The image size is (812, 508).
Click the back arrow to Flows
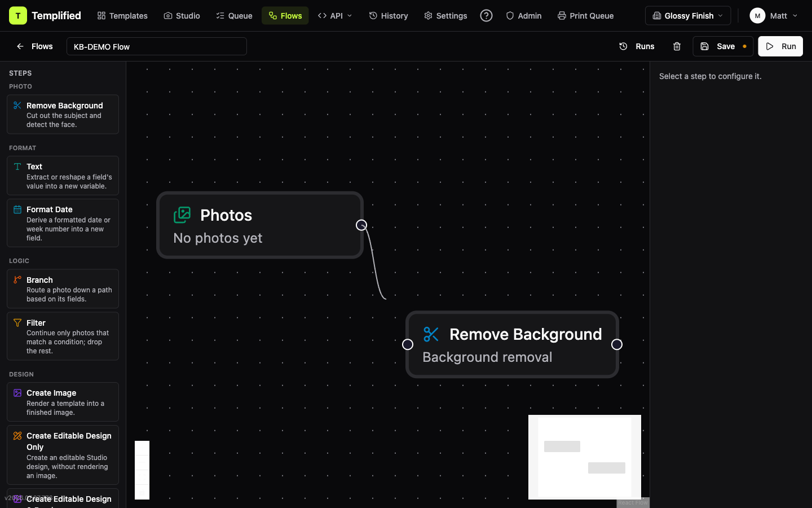pos(20,46)
